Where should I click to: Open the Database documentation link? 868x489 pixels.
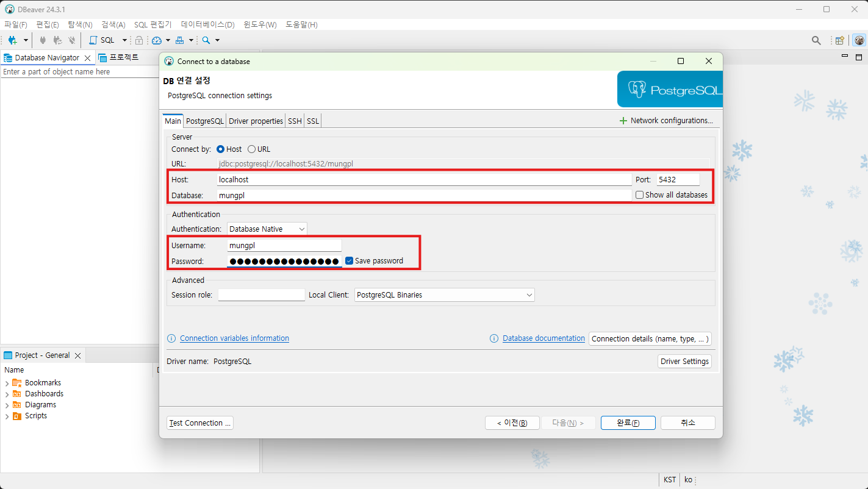click(x=543, y=338)
